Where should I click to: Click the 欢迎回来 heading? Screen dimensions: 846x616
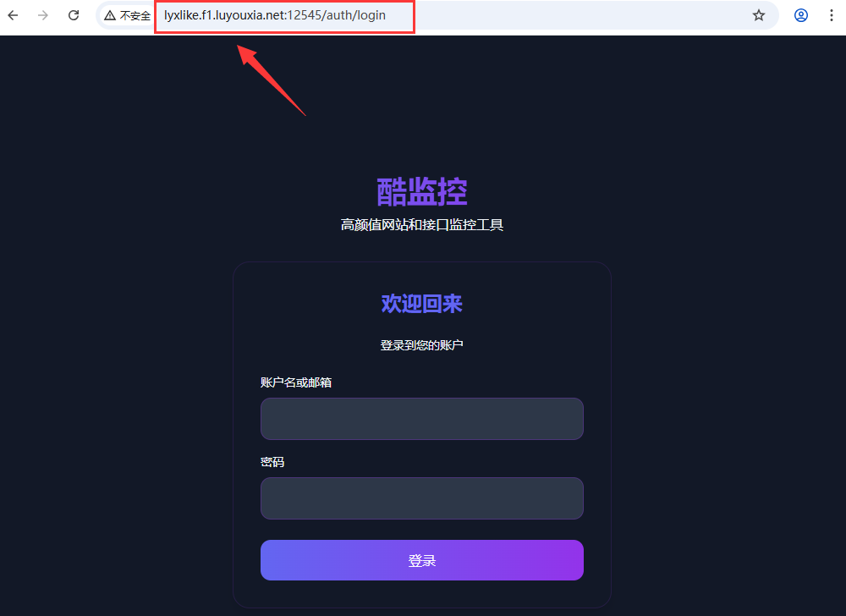click(422, 304)
